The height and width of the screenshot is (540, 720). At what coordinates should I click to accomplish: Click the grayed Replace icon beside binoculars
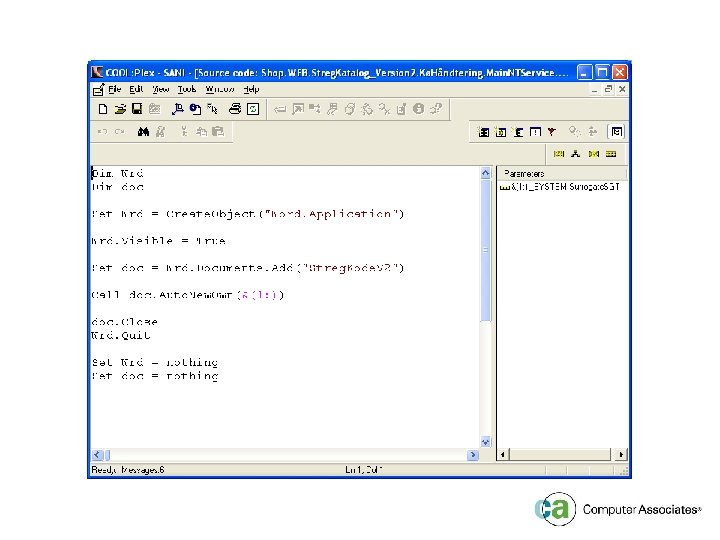coord(160,132)
